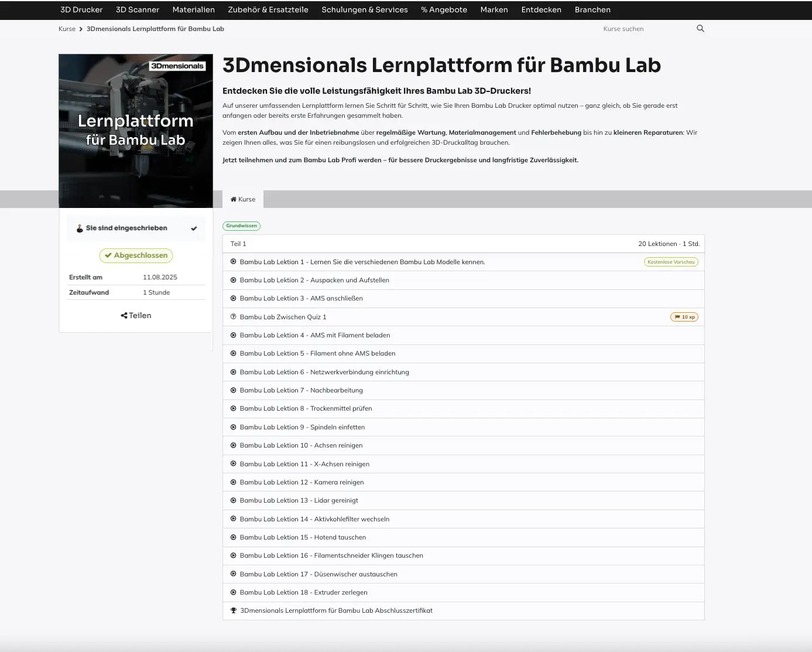The width and height of the screenshot is (812, 652).
Task: Click the enrolled checkmark in sidebar
Action: point(194,228)
